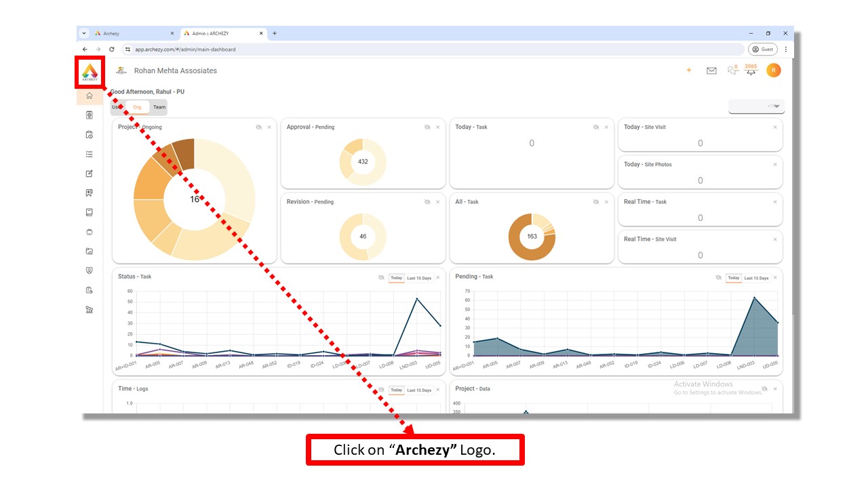This screenshot has width=868, height=488.
Task: Toggle visibility of Approval - Pending card
Action: pyautogui.click(x=427, y=127)
